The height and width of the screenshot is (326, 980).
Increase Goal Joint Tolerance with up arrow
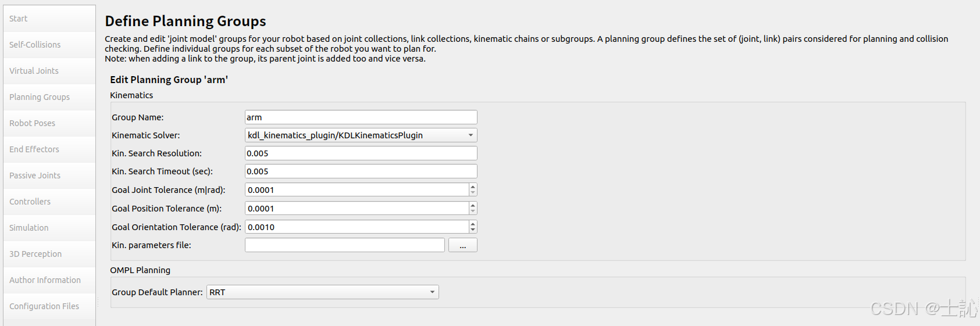pyautogui.click(x=473, y=187)
